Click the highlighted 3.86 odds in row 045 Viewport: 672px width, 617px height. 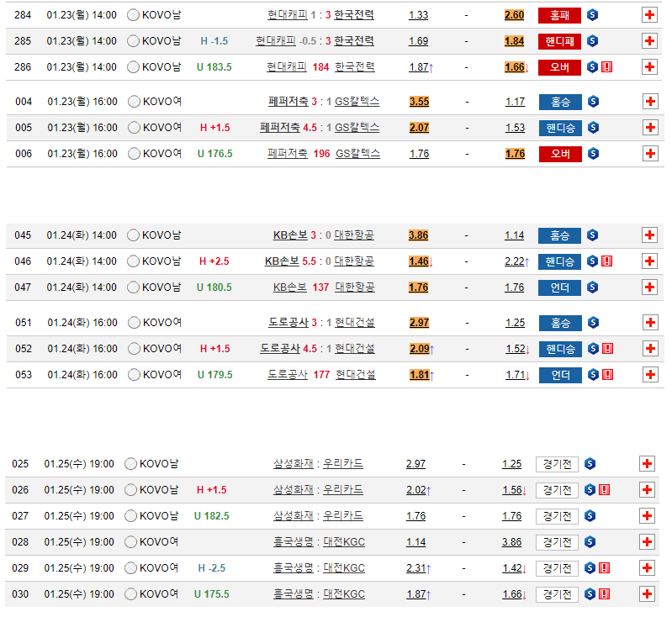tap(418, 235)
